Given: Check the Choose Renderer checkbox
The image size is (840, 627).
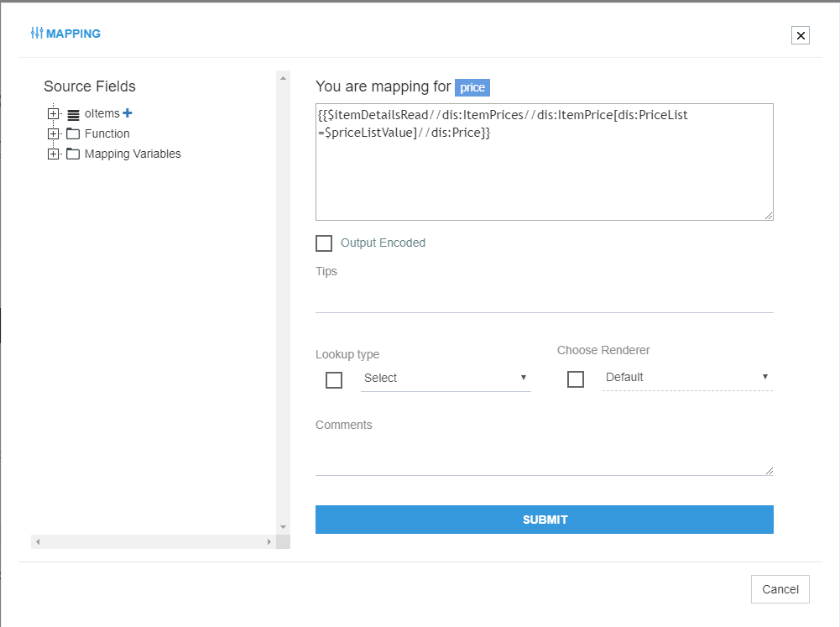Looking at the screenshot, I should pyautogui.click(x=576, y=379).
